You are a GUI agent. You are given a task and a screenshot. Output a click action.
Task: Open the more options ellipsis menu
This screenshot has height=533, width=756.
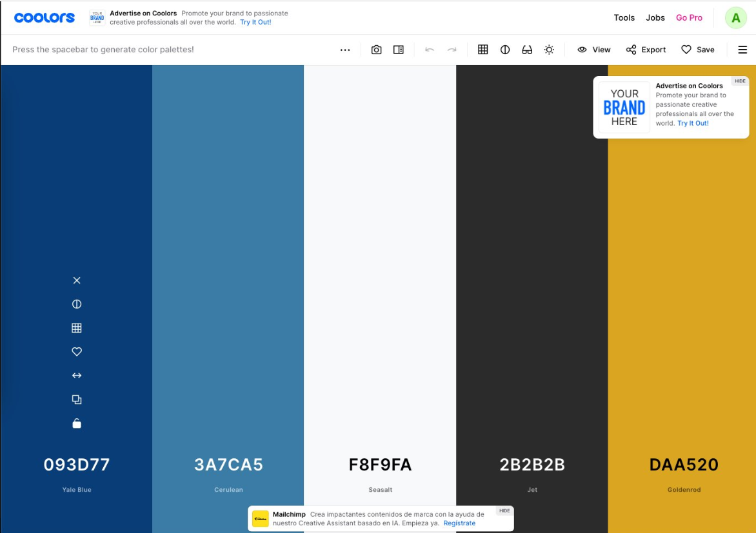pyautogui.click(x=345, y=49)
